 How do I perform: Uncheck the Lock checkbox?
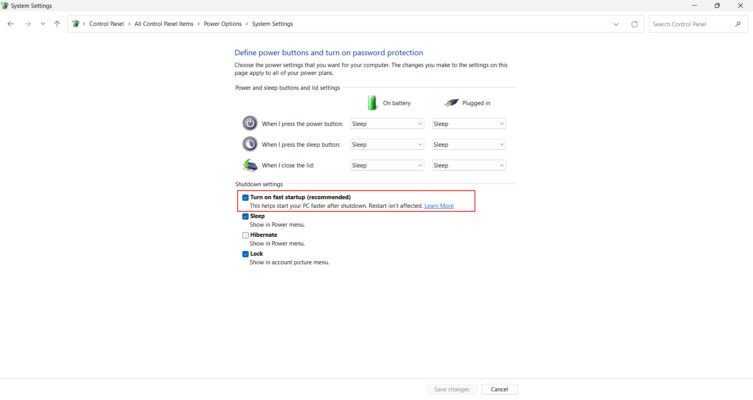pos(246,254)
